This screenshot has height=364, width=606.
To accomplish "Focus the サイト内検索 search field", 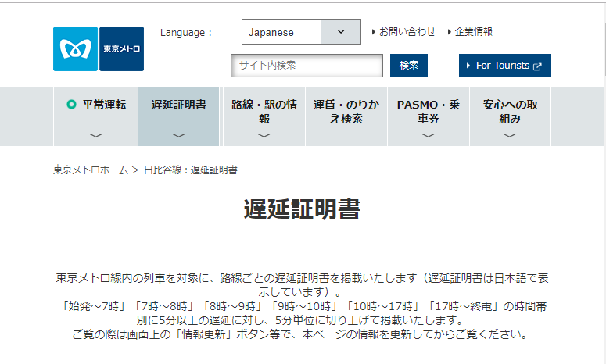I will pos(307,66).
